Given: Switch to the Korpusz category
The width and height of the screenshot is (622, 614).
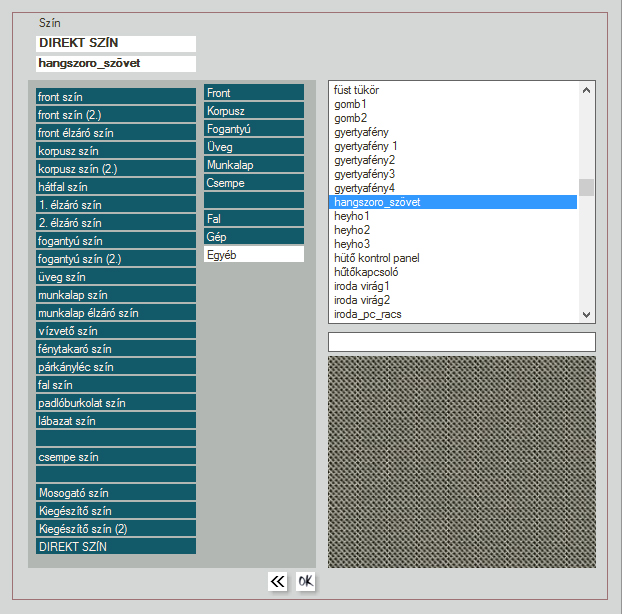Looking at the screenshot, I should pyautogui.click(x=254, y=110).
